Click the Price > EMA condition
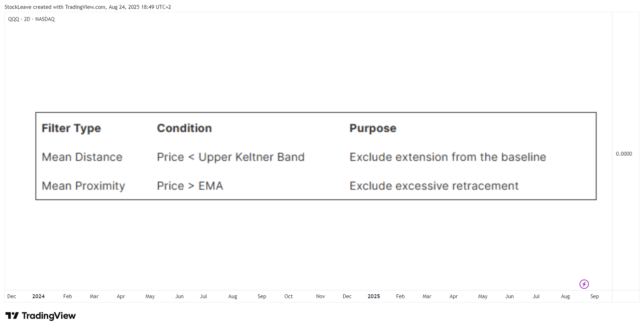644x329 pixels. (x=190, y=186)
